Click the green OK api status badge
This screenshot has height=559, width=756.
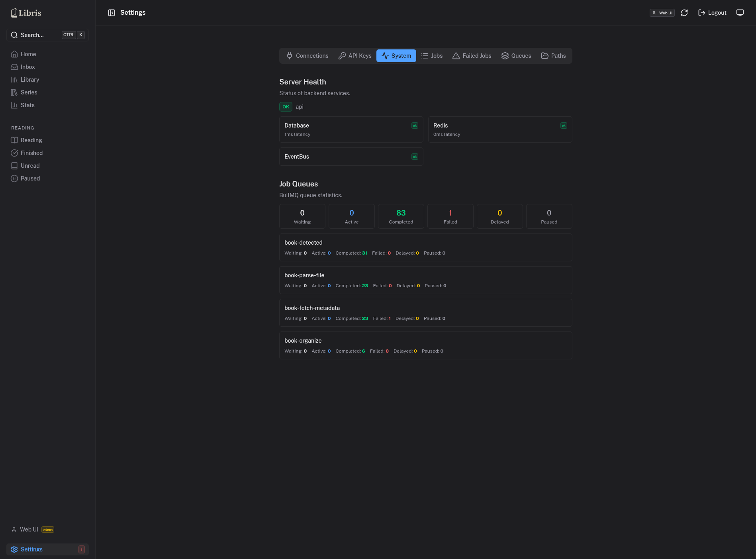286,107
